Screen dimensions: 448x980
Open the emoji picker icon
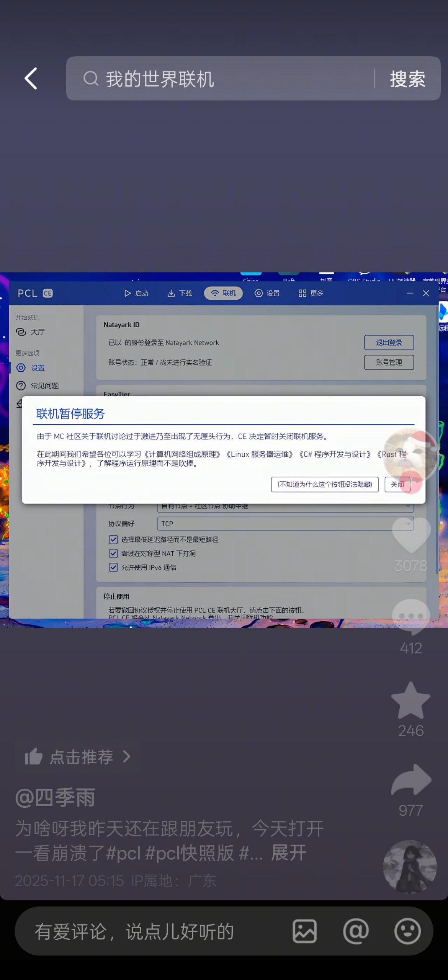407,931
